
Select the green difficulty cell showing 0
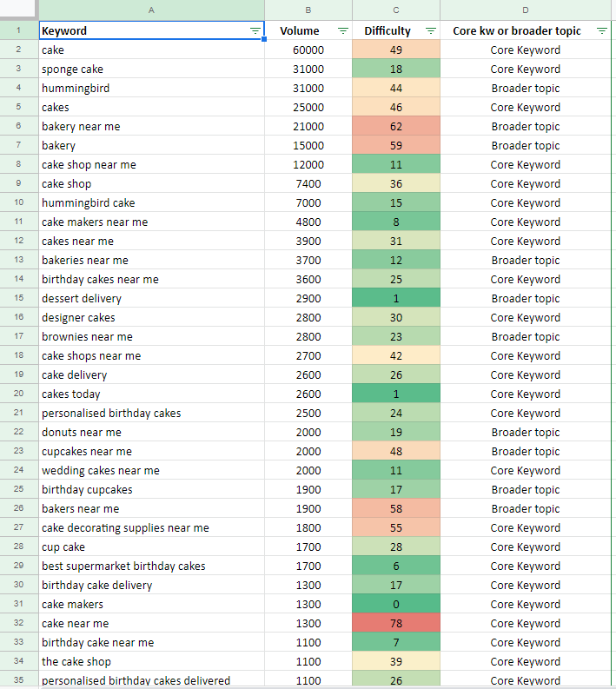pyautogui.click(x=396, y=604)
